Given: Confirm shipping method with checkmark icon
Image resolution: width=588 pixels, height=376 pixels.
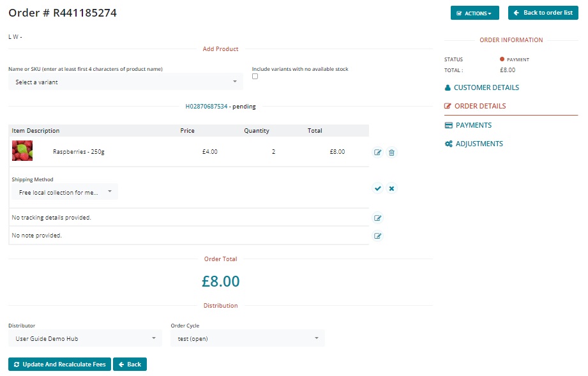Looking at the screenshot, I should tap(377, 188).
